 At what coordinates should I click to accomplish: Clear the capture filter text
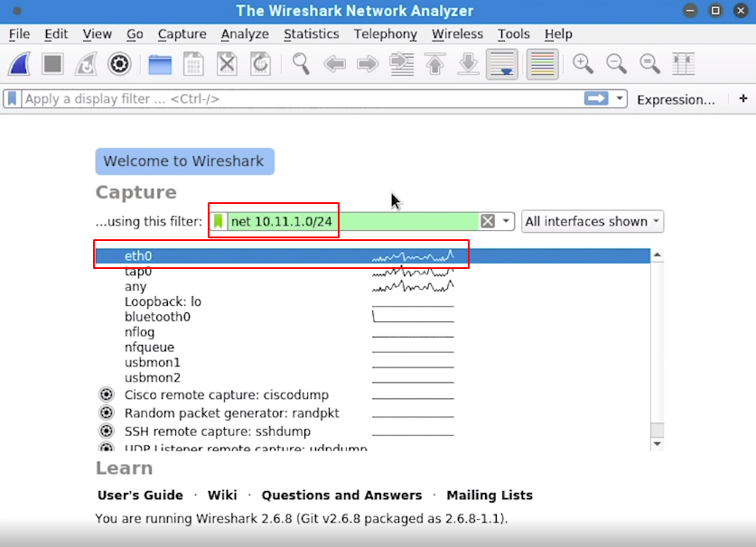[488, 222]
